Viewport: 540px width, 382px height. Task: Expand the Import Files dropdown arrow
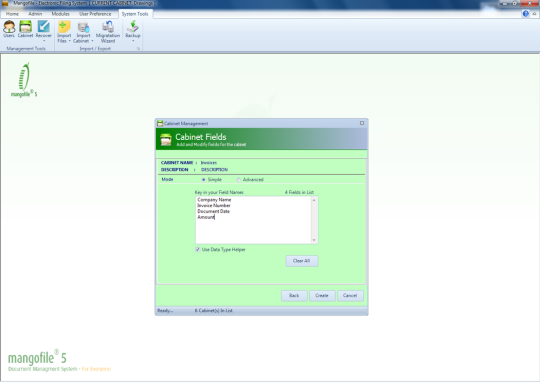pos(70,41)
